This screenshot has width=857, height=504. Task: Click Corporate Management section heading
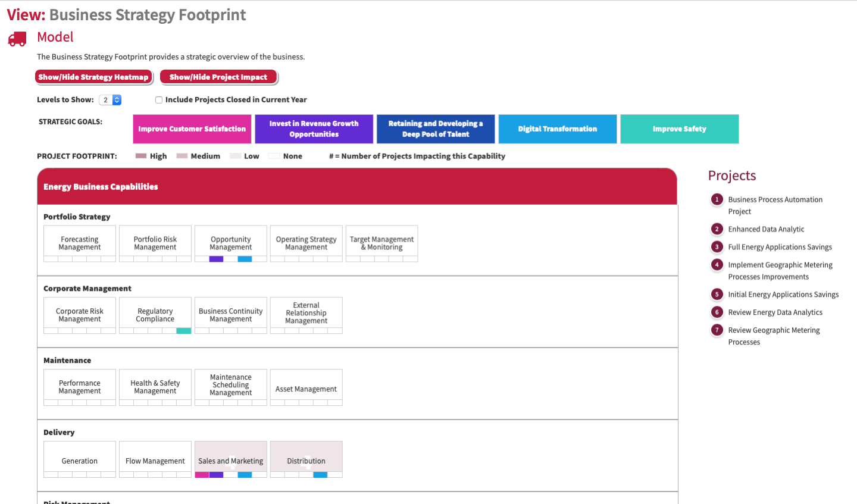(87, 289)
